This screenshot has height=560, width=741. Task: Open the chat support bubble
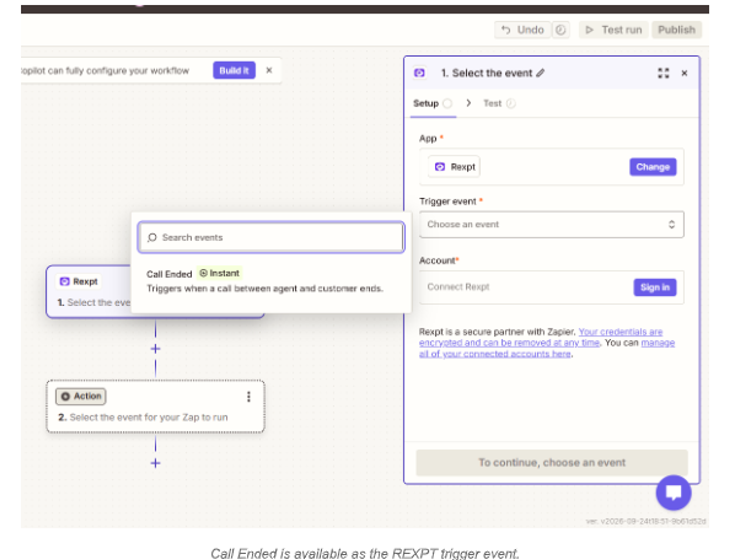[673, 492]
